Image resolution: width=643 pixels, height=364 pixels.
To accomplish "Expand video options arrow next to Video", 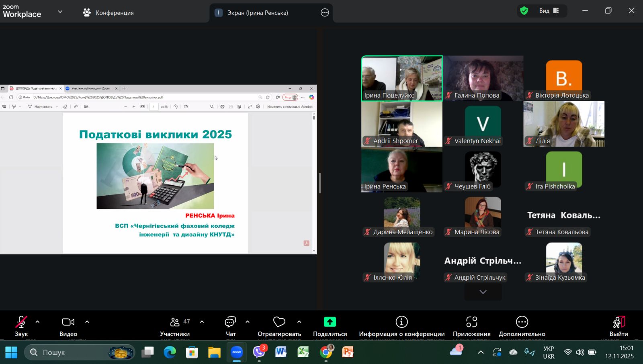I will (x=87, y=322).
